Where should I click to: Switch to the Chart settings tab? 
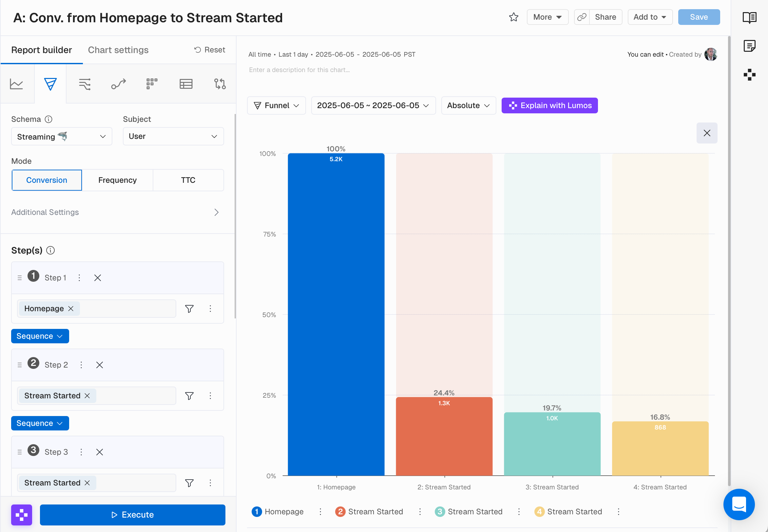118,50
